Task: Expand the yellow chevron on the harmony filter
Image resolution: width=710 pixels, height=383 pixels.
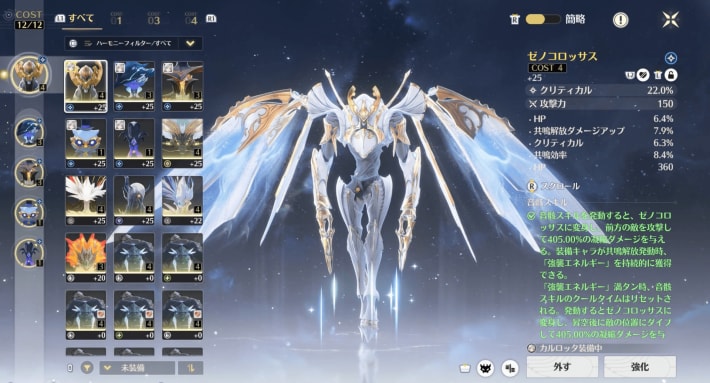Action: [x=190, y=43]
